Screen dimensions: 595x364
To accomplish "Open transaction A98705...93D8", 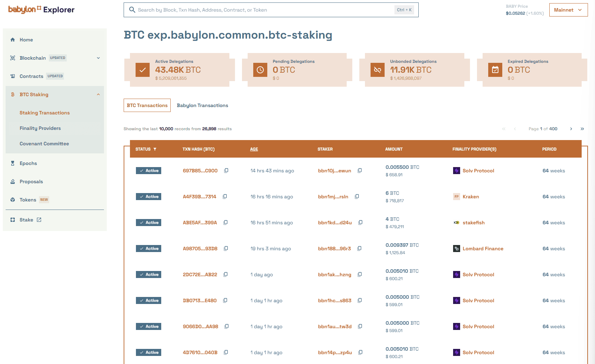I will click(x=200, y=249).
